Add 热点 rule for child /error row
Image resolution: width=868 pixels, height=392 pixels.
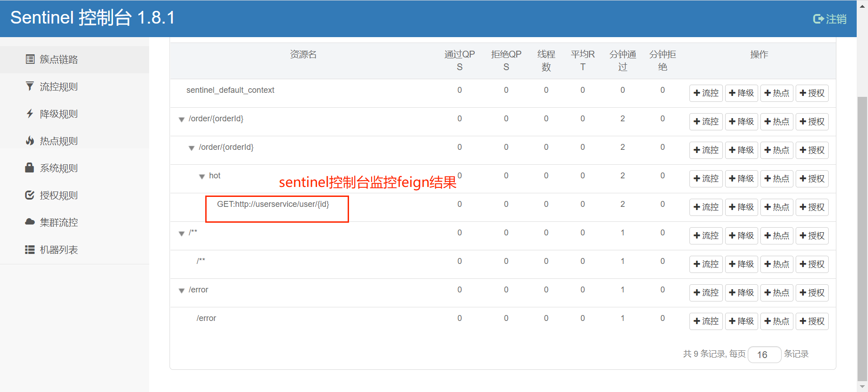click(x=777, y=321)
